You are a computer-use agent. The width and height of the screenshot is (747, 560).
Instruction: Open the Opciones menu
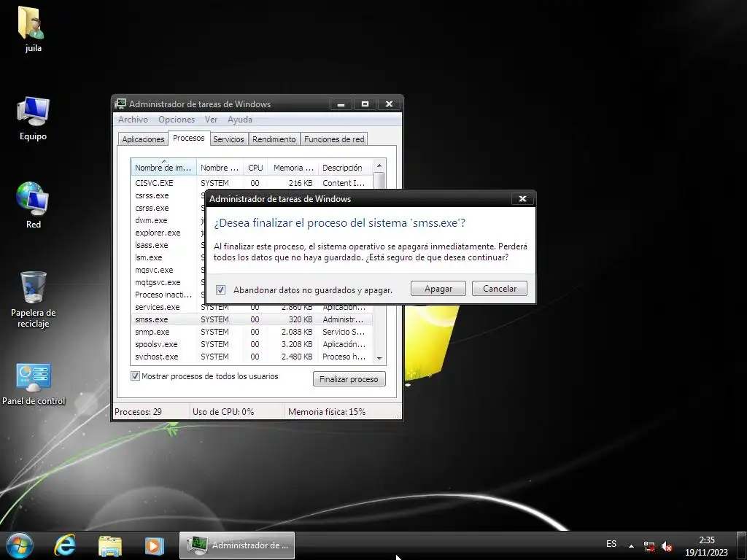177,120
